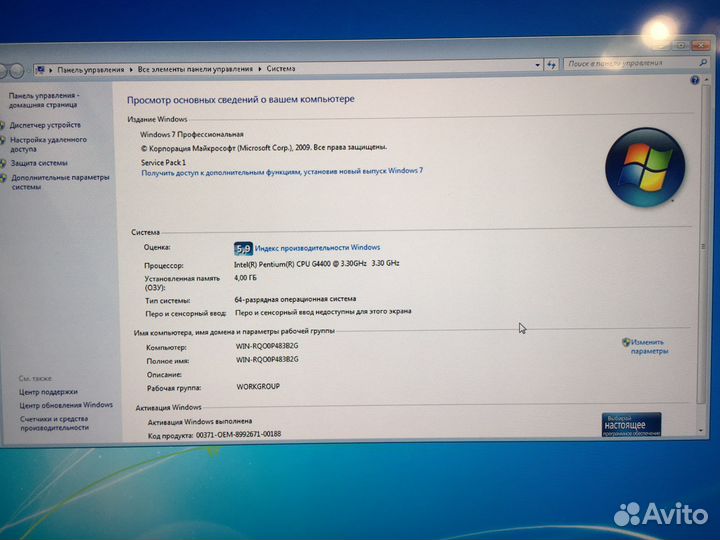Viewport: 720px width, 540px height.
Task: Click the scroll up arrow near help icon
Action: click(x=705, y=80)
